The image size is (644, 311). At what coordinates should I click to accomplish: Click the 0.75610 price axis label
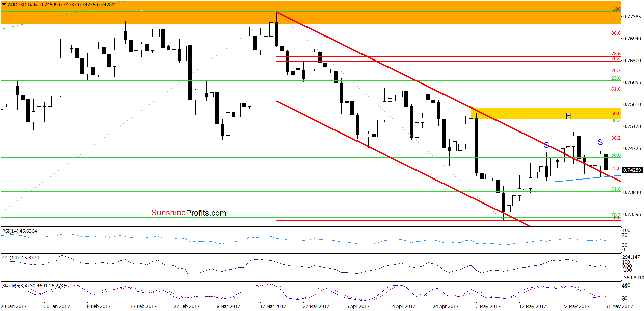[x=632, y=104]
